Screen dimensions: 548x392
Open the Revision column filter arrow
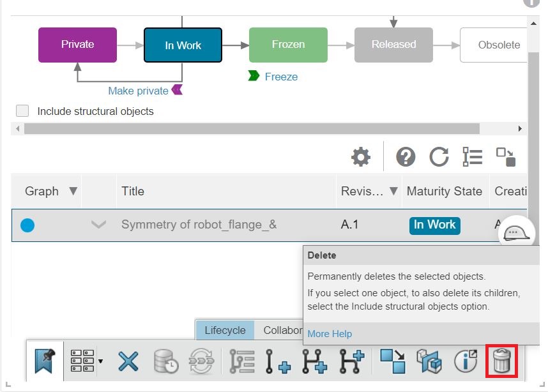click(x=393, y=191)
